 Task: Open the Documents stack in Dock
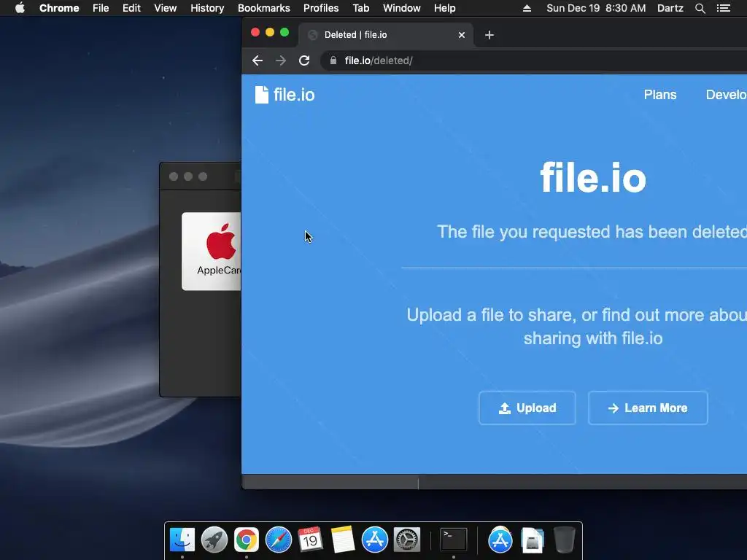(532, 540)
